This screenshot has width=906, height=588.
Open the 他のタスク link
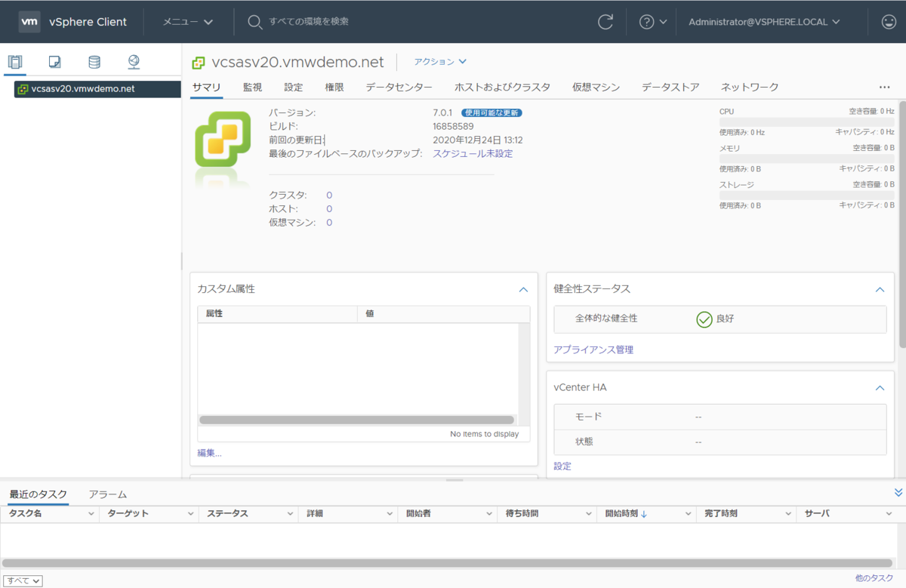tap(874, 578)
